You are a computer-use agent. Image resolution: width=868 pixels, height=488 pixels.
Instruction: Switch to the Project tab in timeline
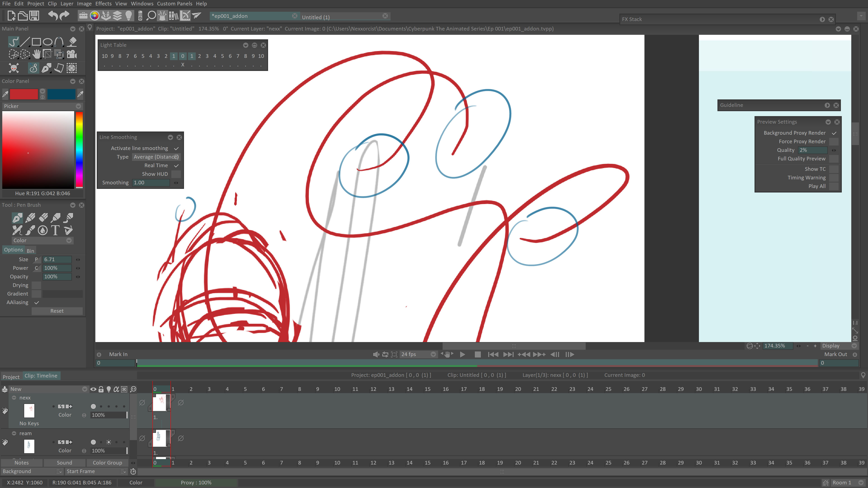(x=11, y=377)
